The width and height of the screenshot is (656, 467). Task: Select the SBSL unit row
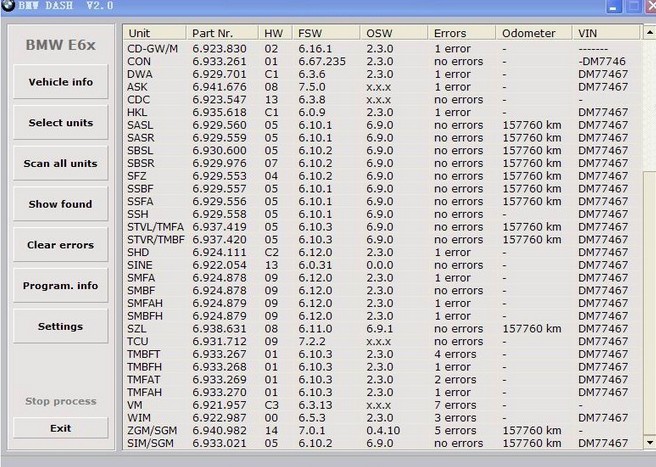tap(383, 150)
